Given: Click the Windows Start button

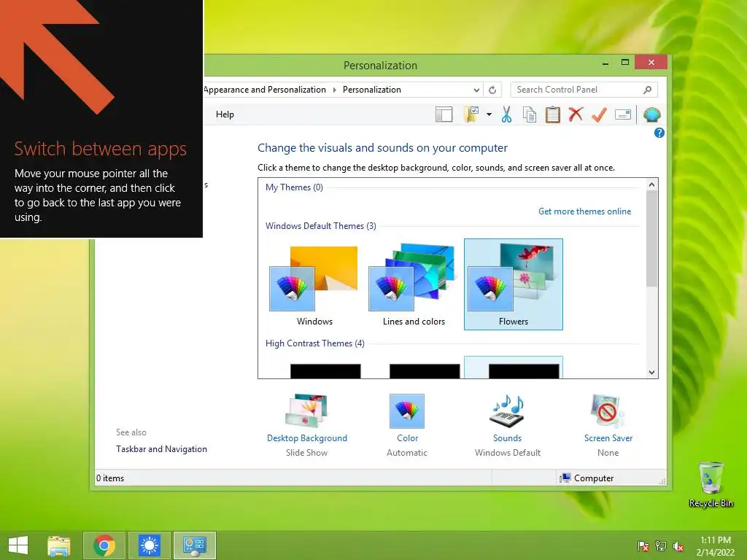Looking at the screenshot, I should click(18, 545).
